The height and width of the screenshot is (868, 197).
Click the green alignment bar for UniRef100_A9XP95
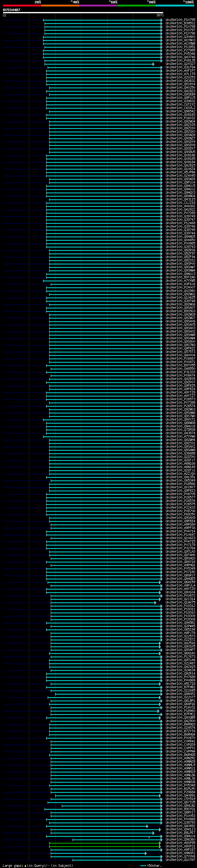pos(105,843)
